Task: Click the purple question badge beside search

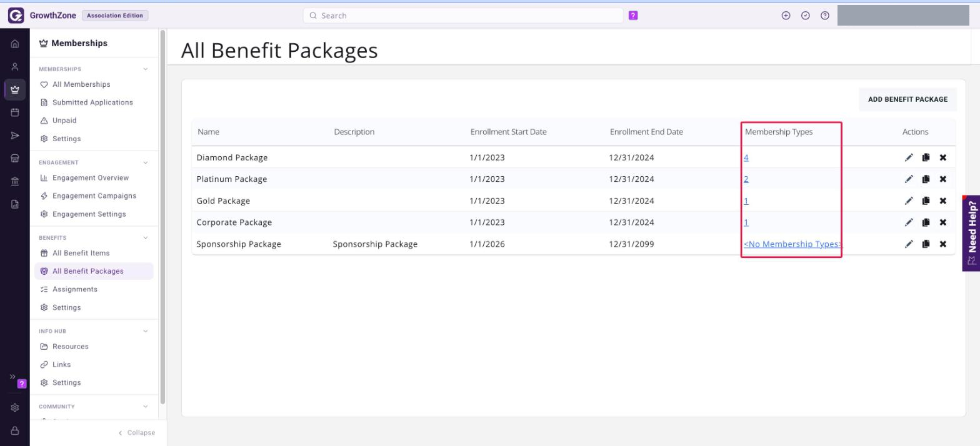Action: [x=633, y=16]
